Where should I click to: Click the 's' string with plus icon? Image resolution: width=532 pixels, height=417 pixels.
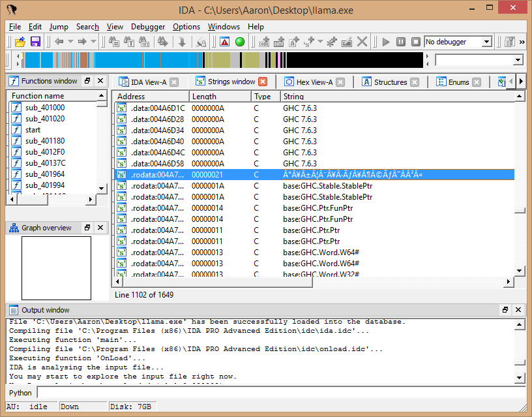tap(309, 42)
